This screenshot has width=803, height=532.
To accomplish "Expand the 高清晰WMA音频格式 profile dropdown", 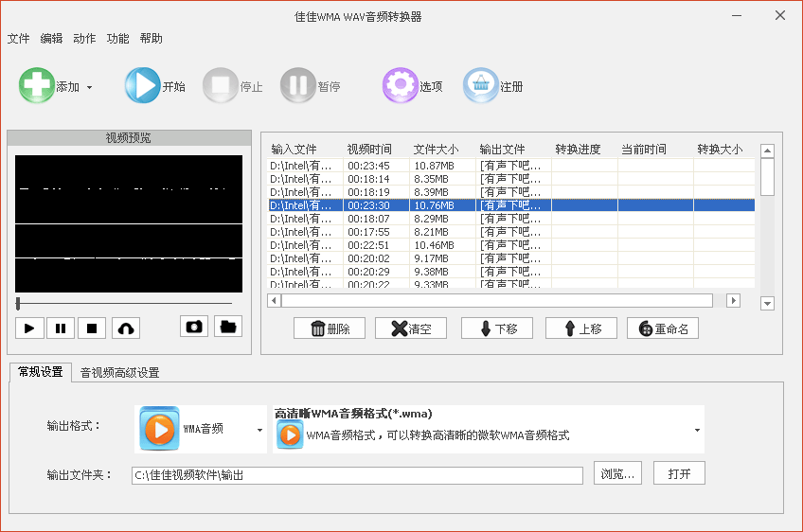I will [697, 430].
